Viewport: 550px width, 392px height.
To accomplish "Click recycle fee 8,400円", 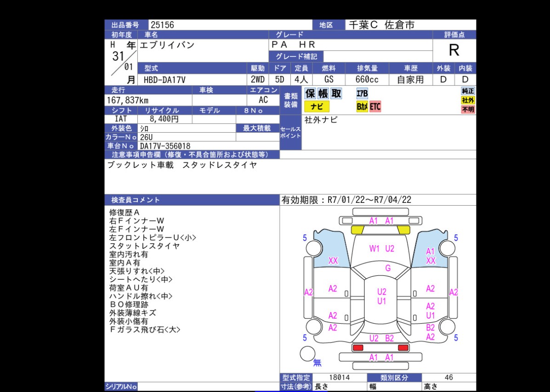I will coord(164,119).
